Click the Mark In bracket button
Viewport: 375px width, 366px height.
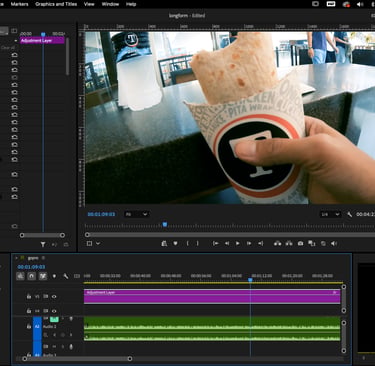pos(187,244)
